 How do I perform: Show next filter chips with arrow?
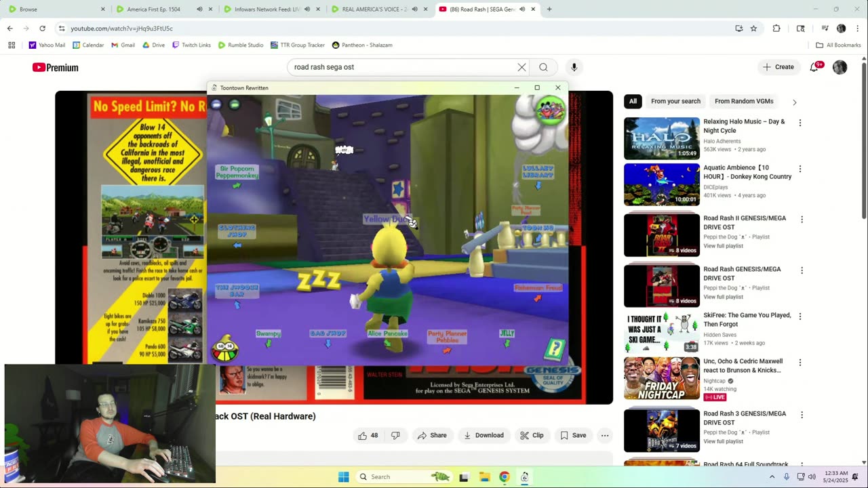pos(794,102)
